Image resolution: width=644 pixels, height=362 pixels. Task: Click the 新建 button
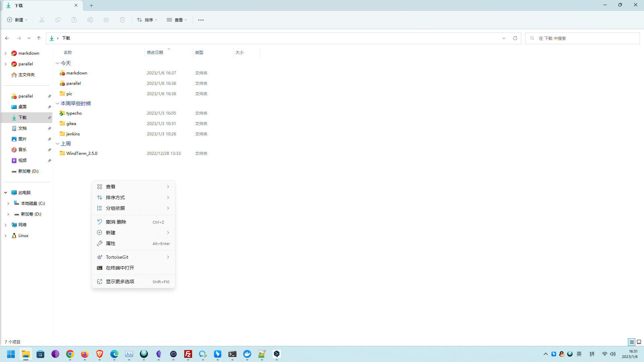click(x=17, y=20)
